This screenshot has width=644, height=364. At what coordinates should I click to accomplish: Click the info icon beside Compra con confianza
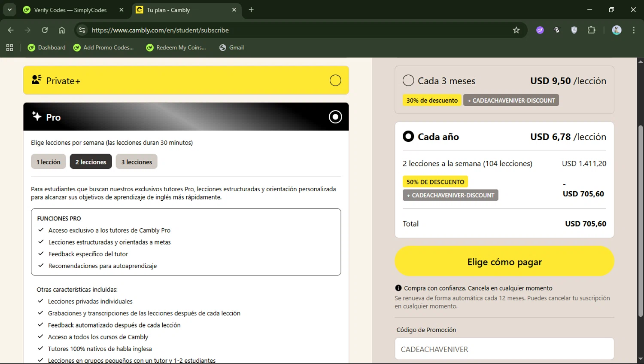[398, 288]
